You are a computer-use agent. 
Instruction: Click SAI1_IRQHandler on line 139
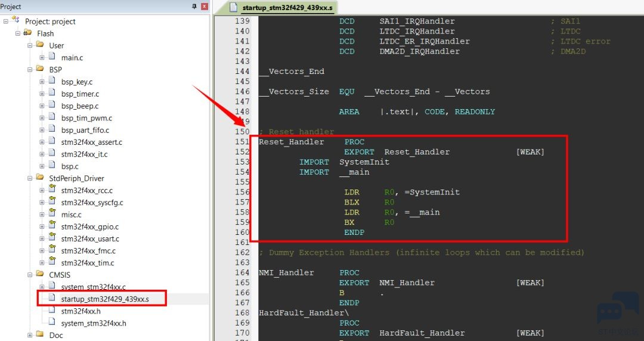tap(417, 21)
